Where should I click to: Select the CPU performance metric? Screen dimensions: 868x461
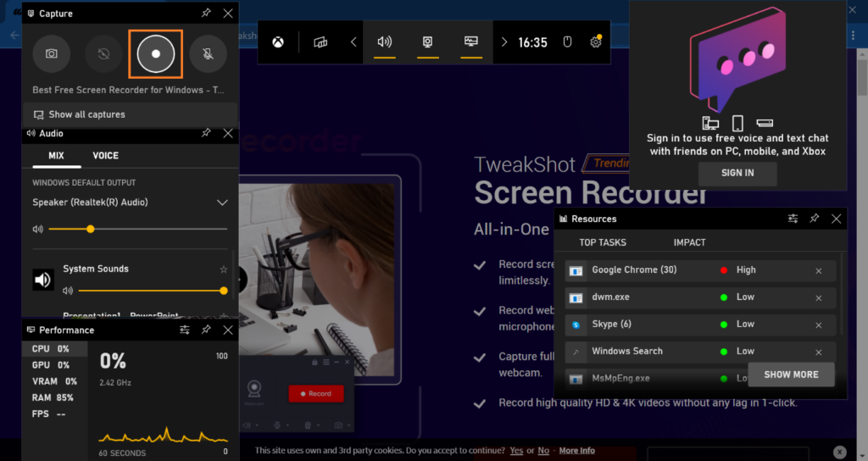click(x=54, y=348)
